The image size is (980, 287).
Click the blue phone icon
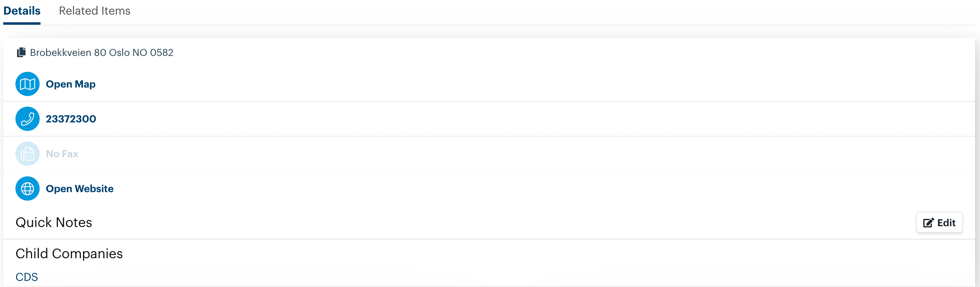(28, 119)
